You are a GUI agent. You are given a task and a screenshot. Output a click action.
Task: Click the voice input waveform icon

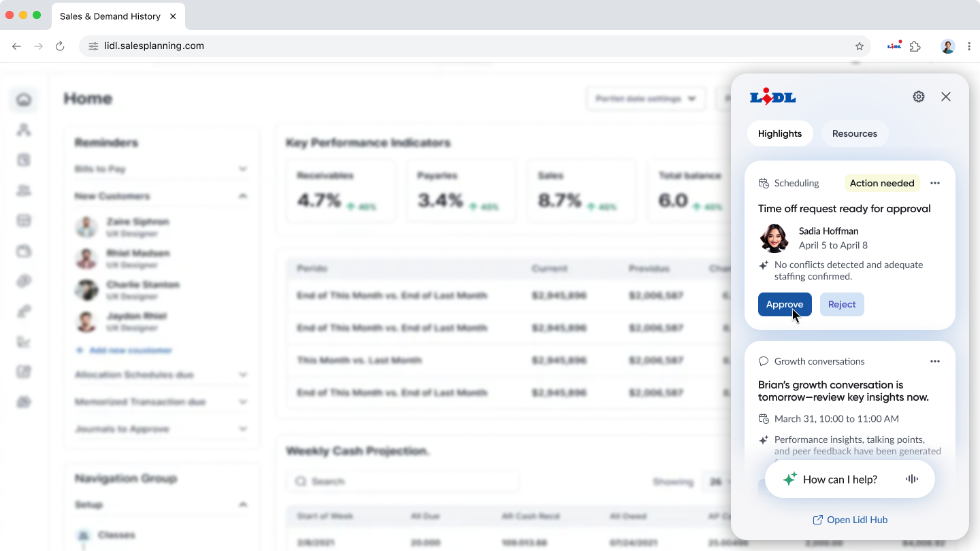911,479
